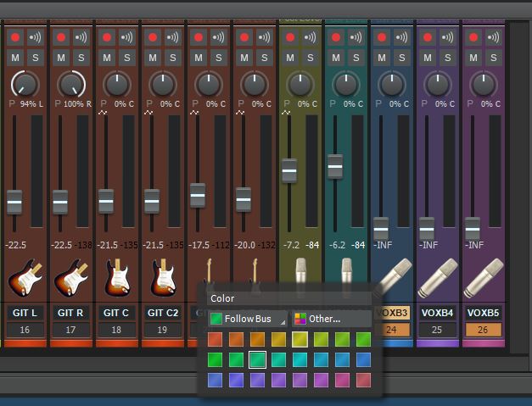Click the VOXB5 pan knob
This screenshot has width=532, height=406.
[x=484, y=84]
